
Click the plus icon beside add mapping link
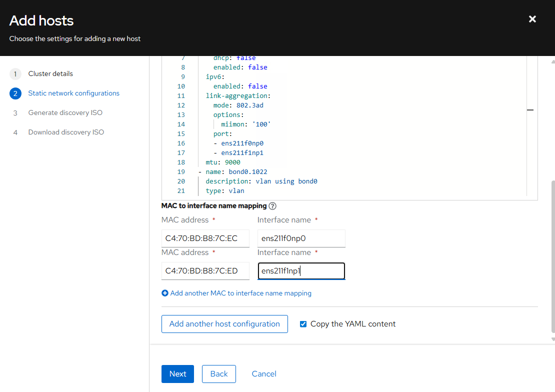click(x=165, y=293)
